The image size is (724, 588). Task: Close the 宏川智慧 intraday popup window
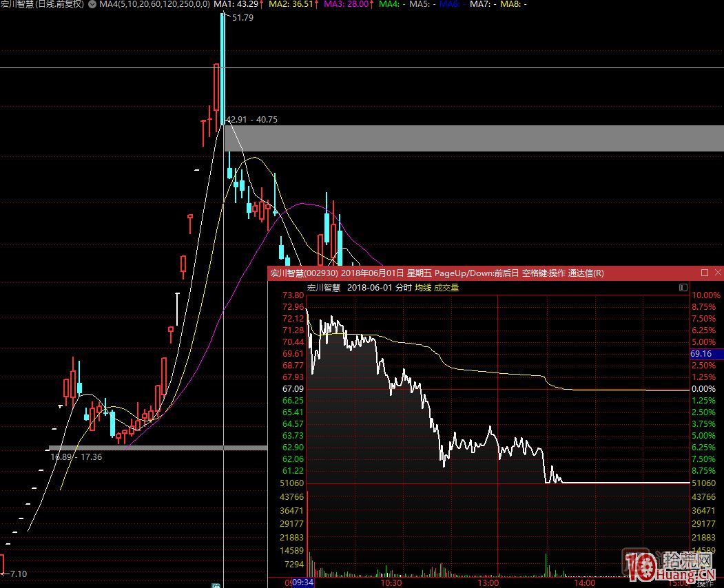(718, 273)
